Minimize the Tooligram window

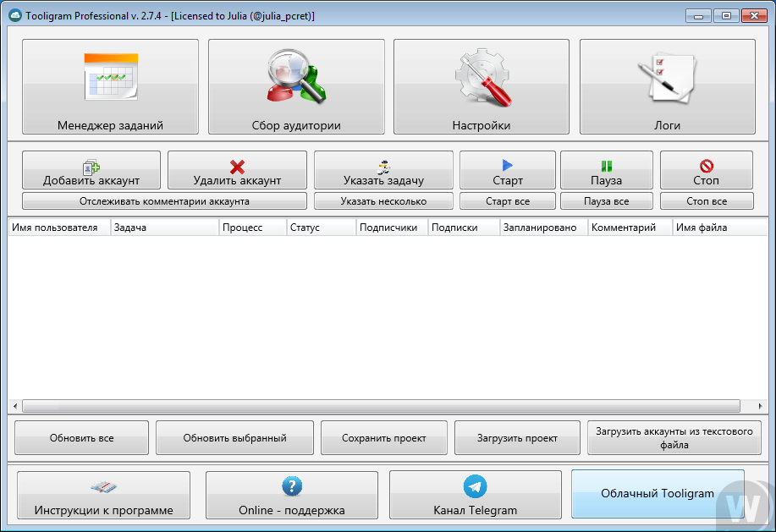(x=698, y=16)
